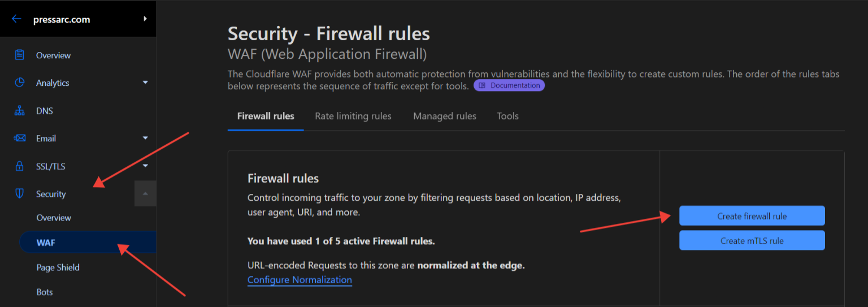Screen dimensions: 868x307
Task: Open the Documentation badge
Action: click(509, 85)
